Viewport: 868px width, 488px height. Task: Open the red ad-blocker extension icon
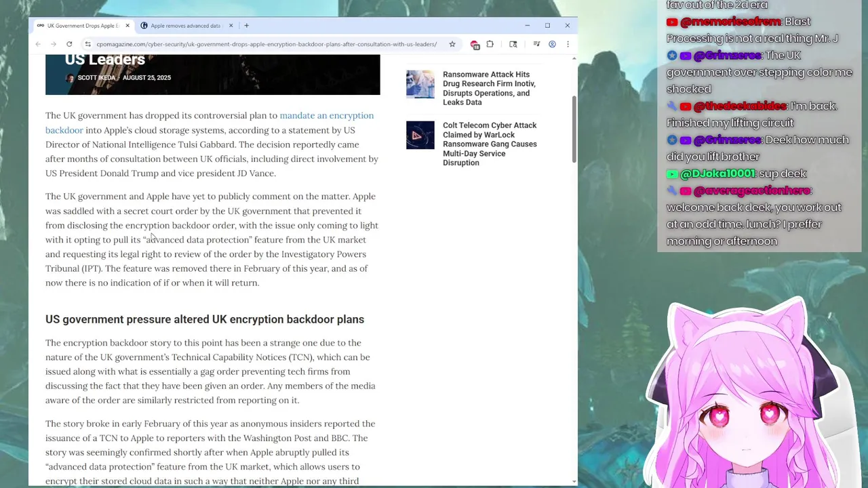[475, 45]
